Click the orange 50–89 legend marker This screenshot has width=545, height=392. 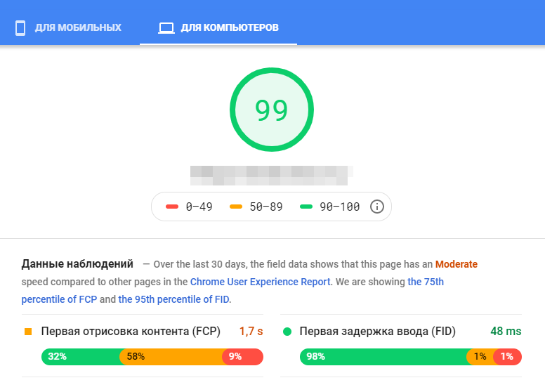pyautogui.click(x=236, y=207)
